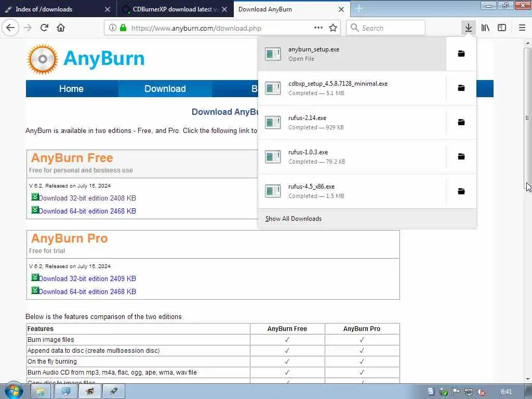Viewport: 532px width, 399px height.
Task: Go back using the browser back arrow
Action: coord(10,28)
